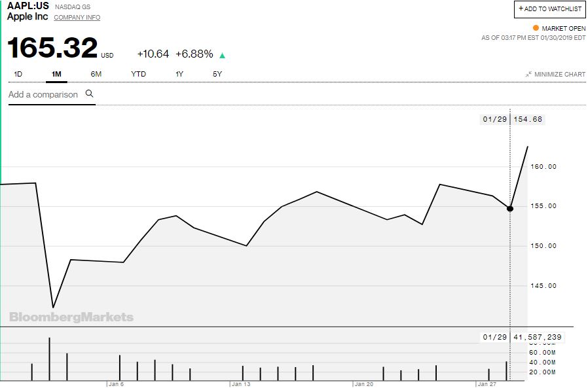Image resolution: width=588 pixels, height=390 pixels.
Task: Click the NASDAQ GS exchange label
Action: (73, 7)
